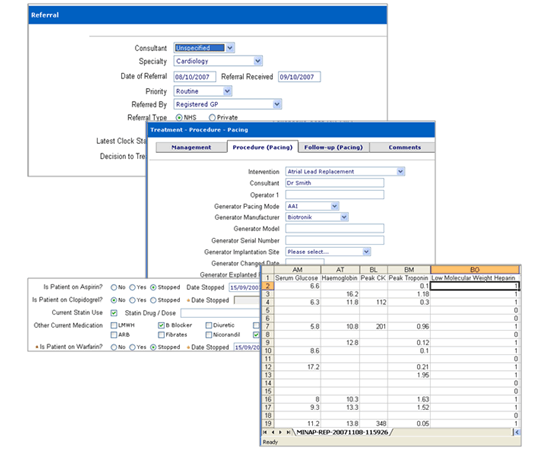
Task: Click the Low Molecular Weight Heparin cell
Action: (x=475, y=278)
